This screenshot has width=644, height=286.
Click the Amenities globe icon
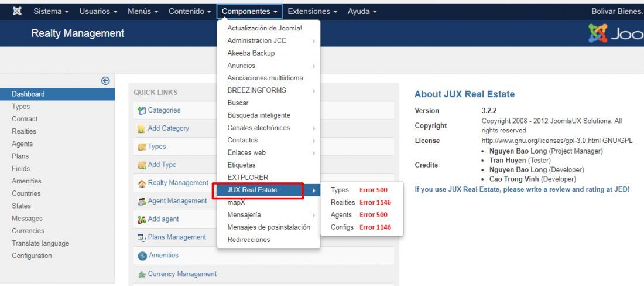142,256
